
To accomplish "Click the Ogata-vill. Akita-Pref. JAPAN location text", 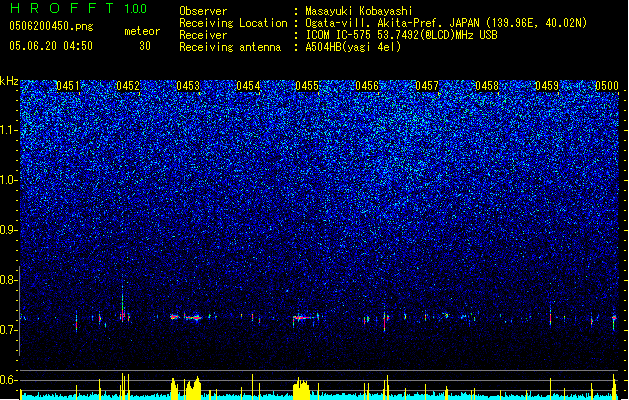I will 446,23.
